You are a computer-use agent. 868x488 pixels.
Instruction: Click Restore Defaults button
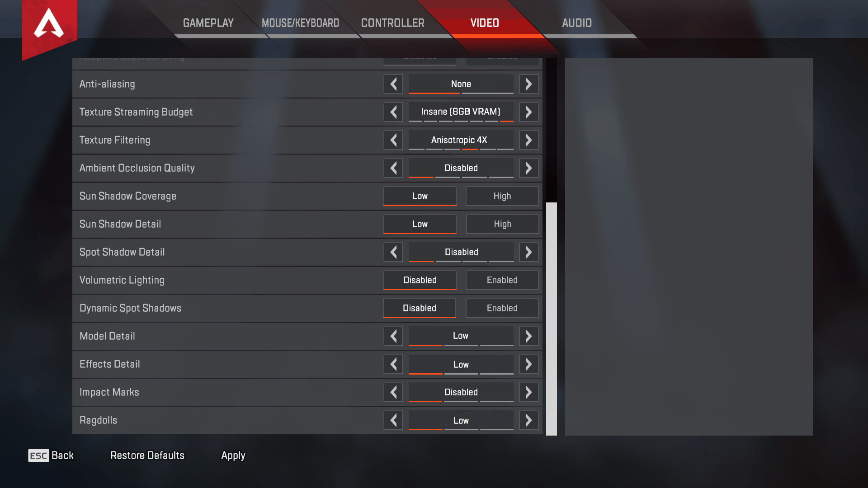coord(147,455)
